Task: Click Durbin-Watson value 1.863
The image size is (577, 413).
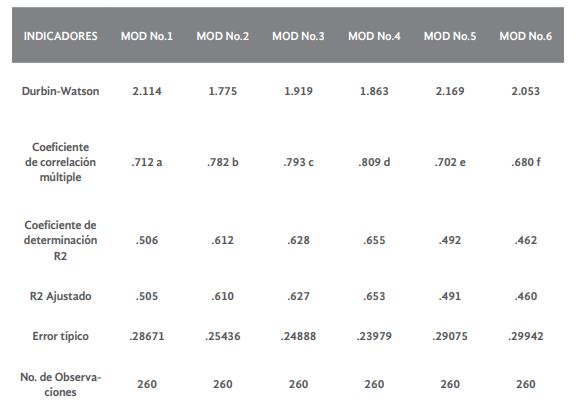Action: click(374, 91)
